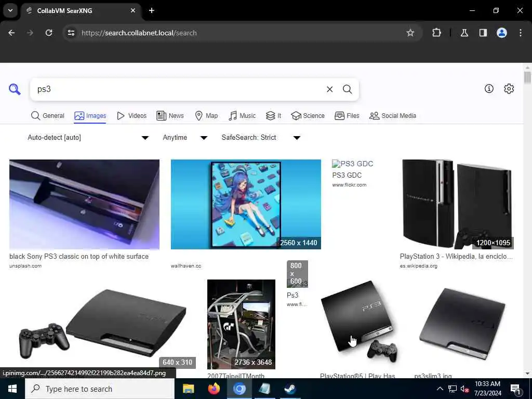Click the es.wikipedia.org source text
The image size is (532, 399).
[418, 265]
